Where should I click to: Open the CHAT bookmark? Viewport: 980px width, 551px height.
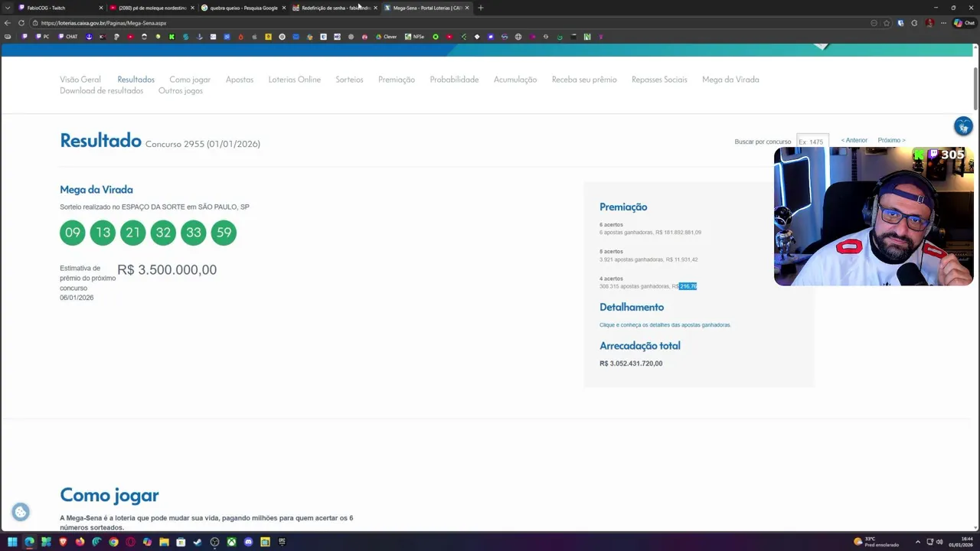68,37
